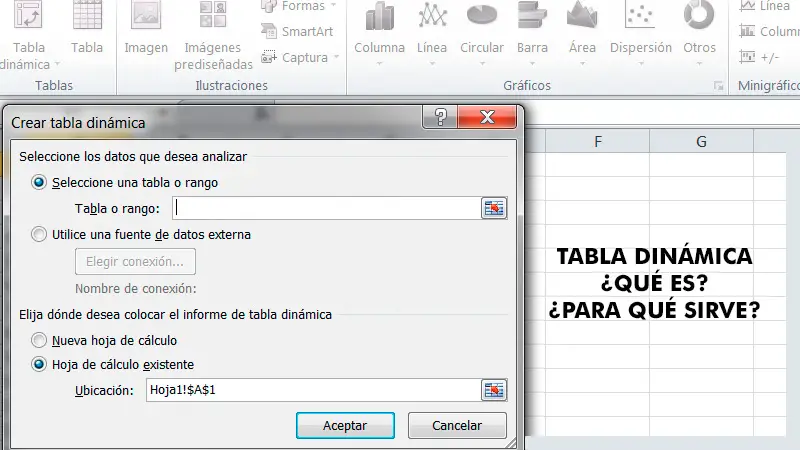Open the Gráficos group dialog launcher
800x450 pixels.
[718, 86]
